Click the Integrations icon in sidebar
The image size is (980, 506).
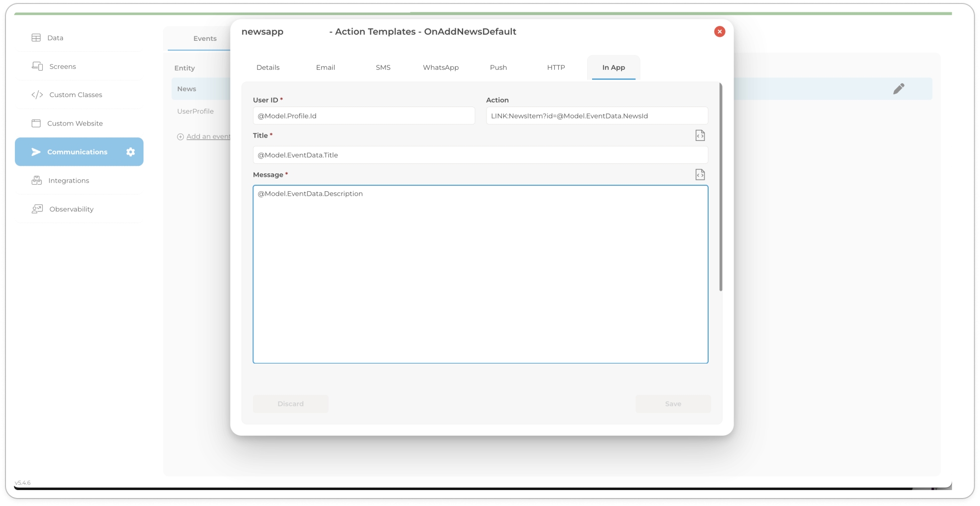tap(37, 181)
